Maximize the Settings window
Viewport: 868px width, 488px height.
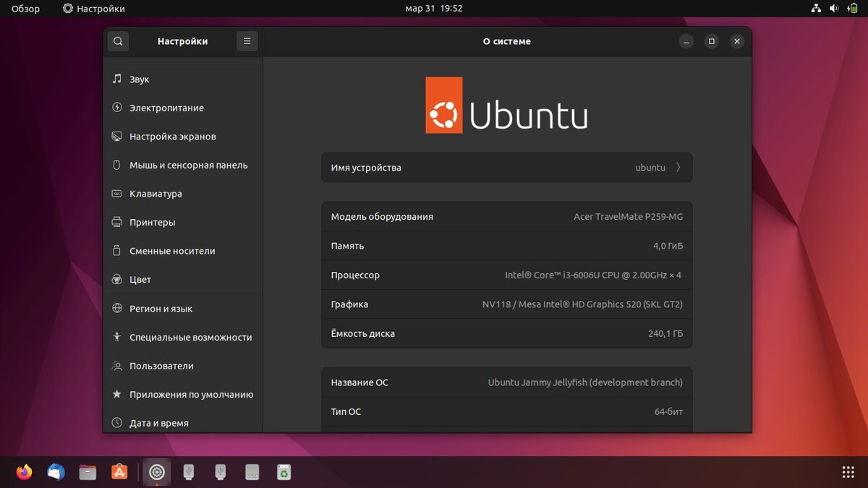[712, 41]
